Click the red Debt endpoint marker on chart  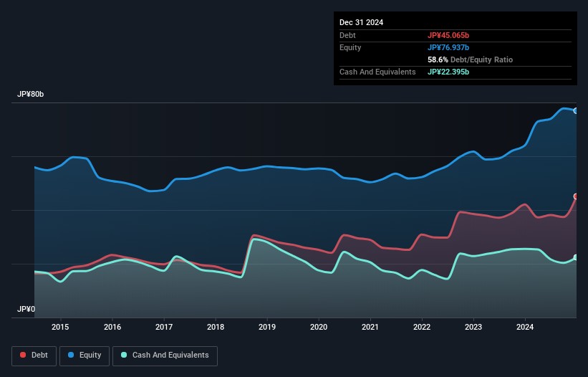576,196
